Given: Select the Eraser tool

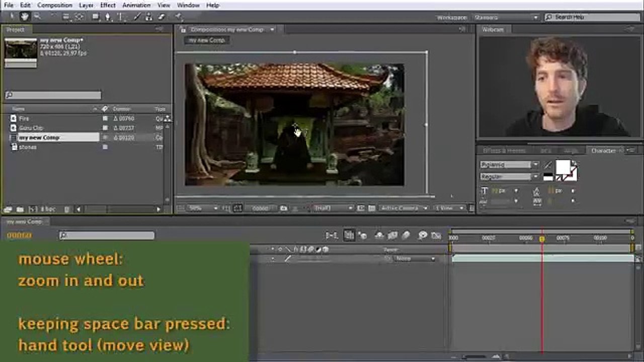Looking at the screenshot, I should (x=162, y=17).
